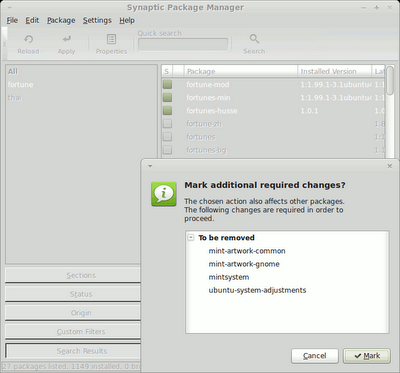Mark the fortunes-bg package checkbox

[x=167, y=150]
